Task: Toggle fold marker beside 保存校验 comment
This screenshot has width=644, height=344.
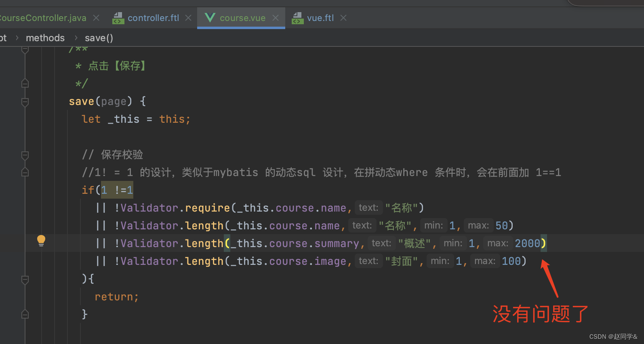Action: pyautogui.click(x=25, y=155)
